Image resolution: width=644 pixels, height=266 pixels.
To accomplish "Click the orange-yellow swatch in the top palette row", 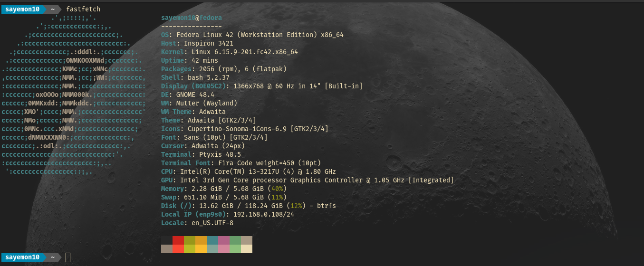I will tap(201, 240).
